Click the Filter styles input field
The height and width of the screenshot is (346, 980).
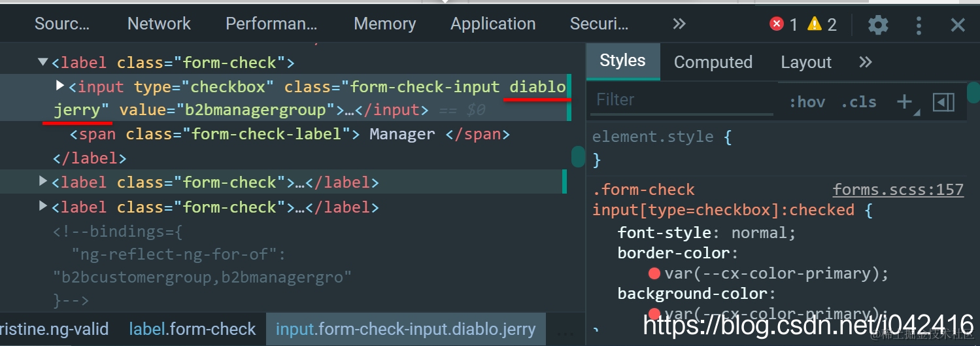(683, 100)
